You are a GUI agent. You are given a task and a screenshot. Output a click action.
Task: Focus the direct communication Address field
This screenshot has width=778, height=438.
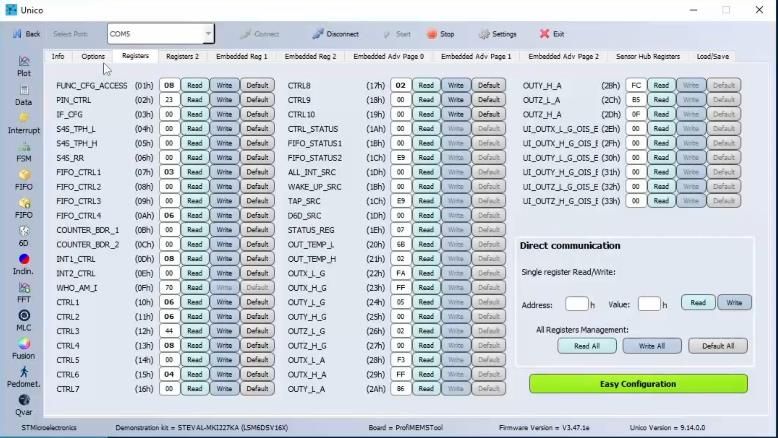[577, 304]
